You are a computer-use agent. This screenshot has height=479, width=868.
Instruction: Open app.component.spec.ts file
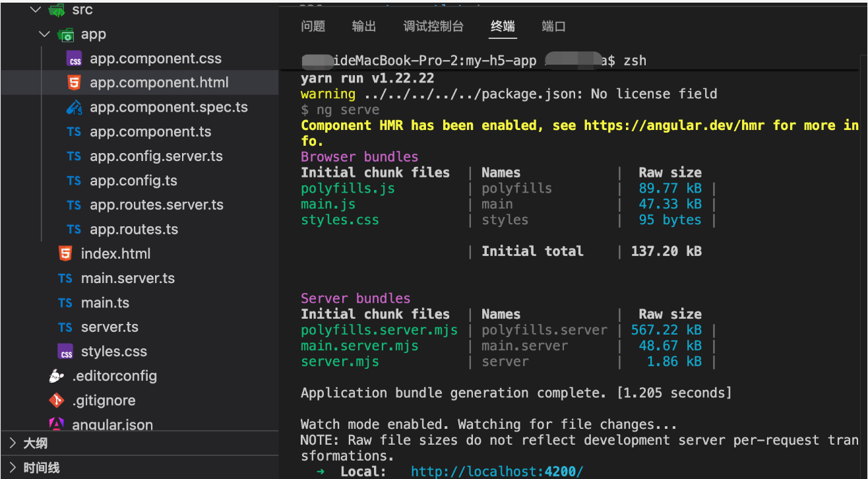point(169,107)
